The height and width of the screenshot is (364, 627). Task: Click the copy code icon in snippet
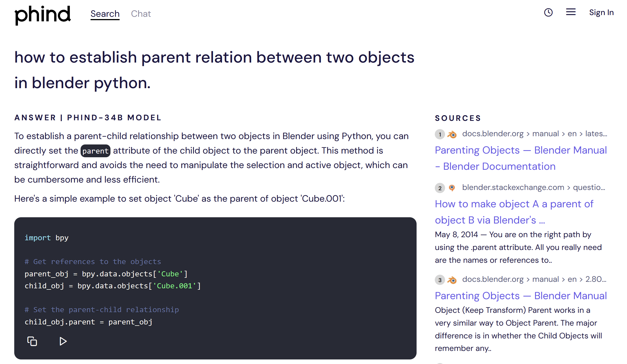tap(32, 342)
